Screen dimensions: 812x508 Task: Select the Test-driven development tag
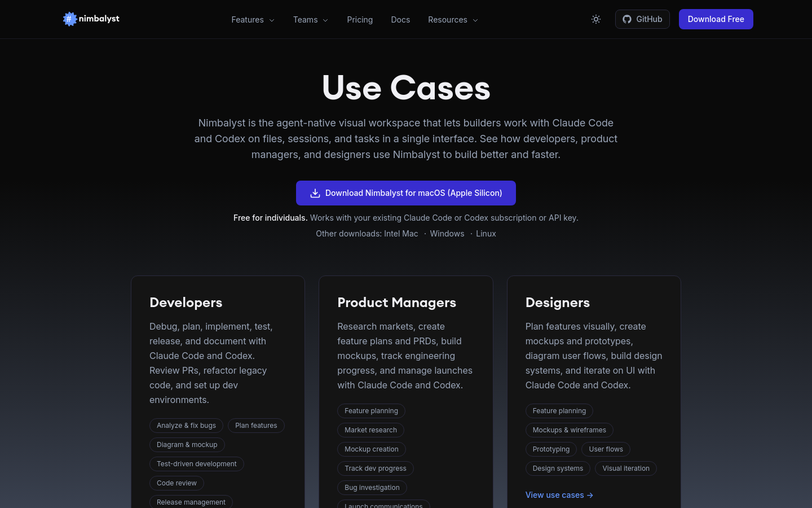pos(197,464)
